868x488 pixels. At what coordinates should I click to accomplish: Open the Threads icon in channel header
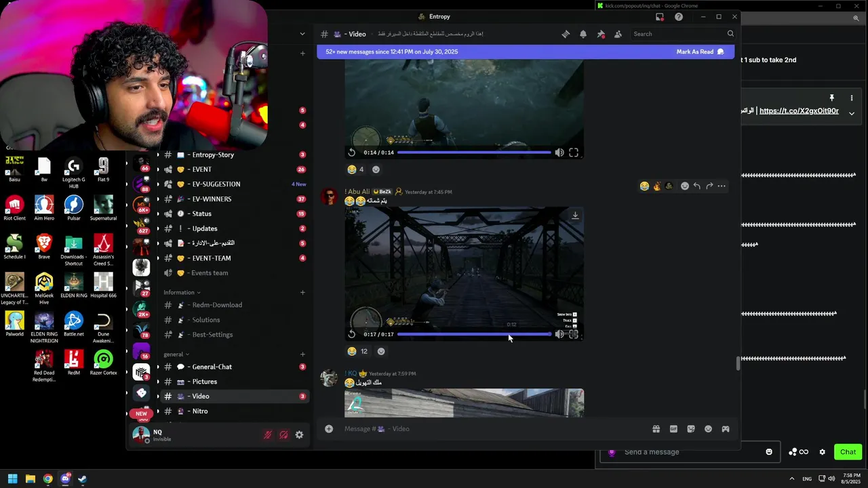pyautogui.click(x=566, y=34)
